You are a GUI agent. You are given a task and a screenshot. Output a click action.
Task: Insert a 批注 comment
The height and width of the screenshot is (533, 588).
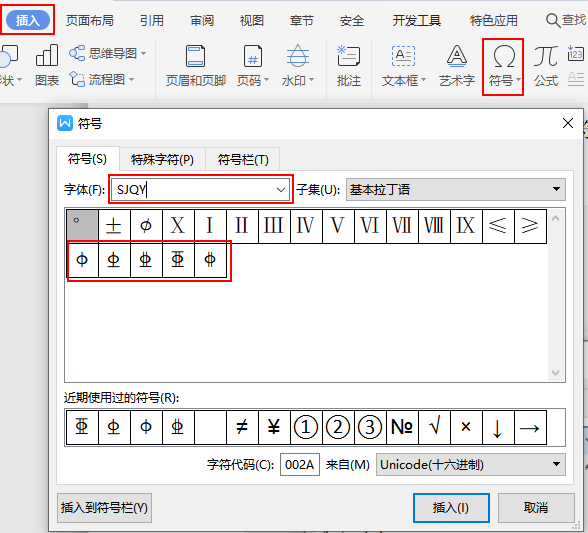348,65
